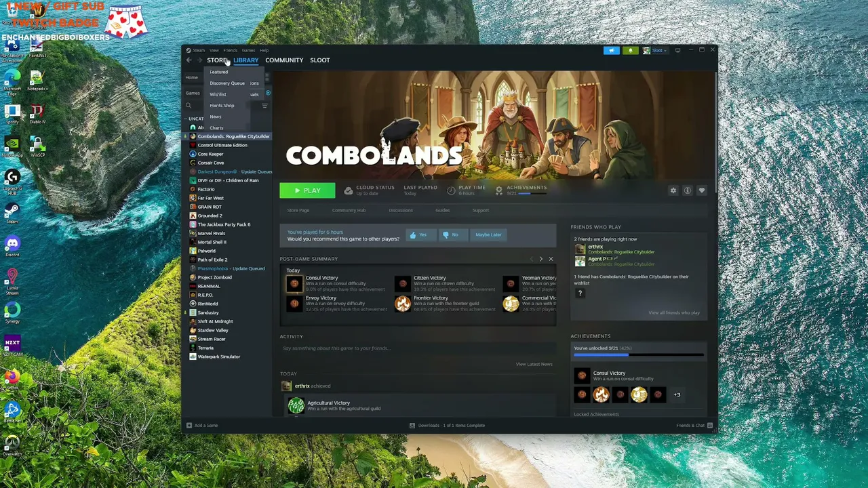Open the green notifications bell
The height and width of the screenshot is (488, 868).
pos(631,50)
